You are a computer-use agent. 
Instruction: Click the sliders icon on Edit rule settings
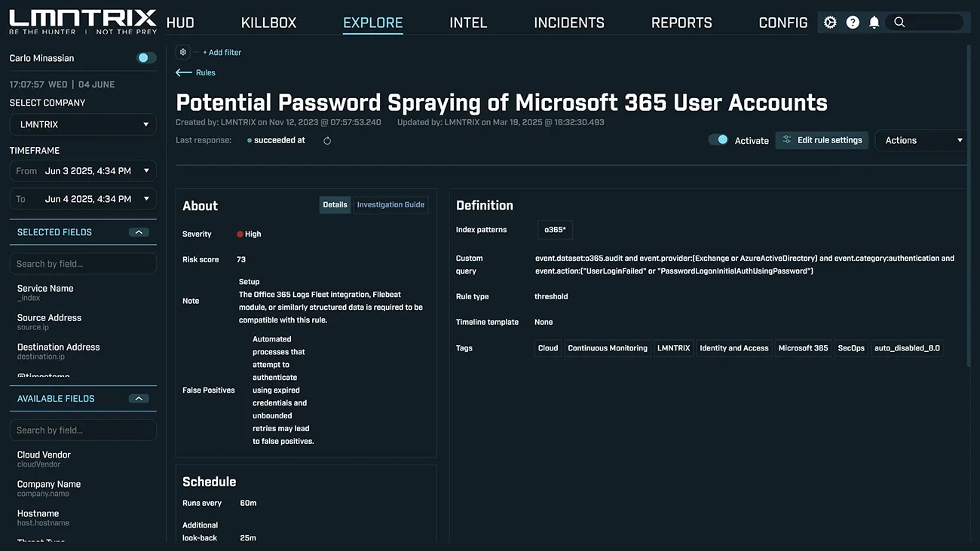pos(787,140)
